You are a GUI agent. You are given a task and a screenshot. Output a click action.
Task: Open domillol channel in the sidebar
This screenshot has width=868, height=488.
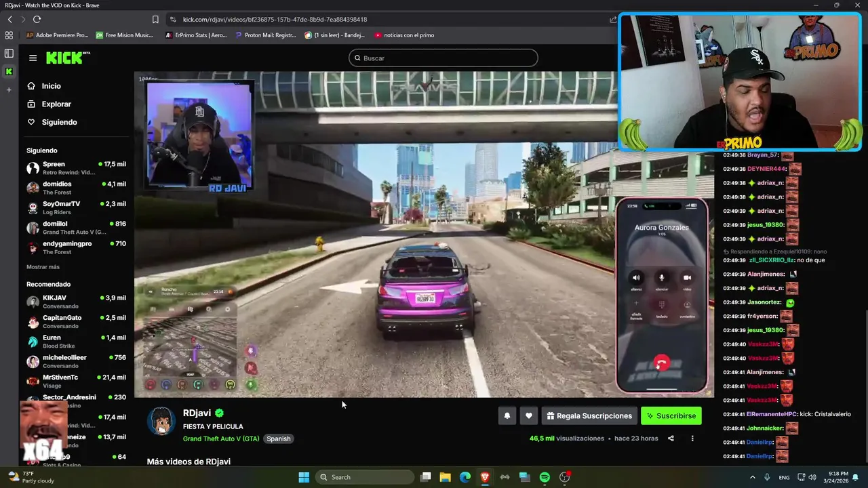tap(76, 228)
